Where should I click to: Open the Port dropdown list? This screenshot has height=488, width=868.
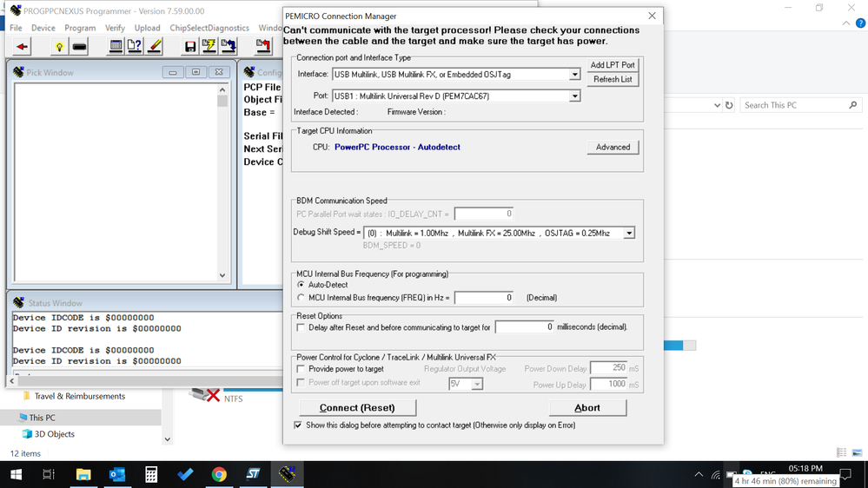pyautogui.click(x=574, y=96)
